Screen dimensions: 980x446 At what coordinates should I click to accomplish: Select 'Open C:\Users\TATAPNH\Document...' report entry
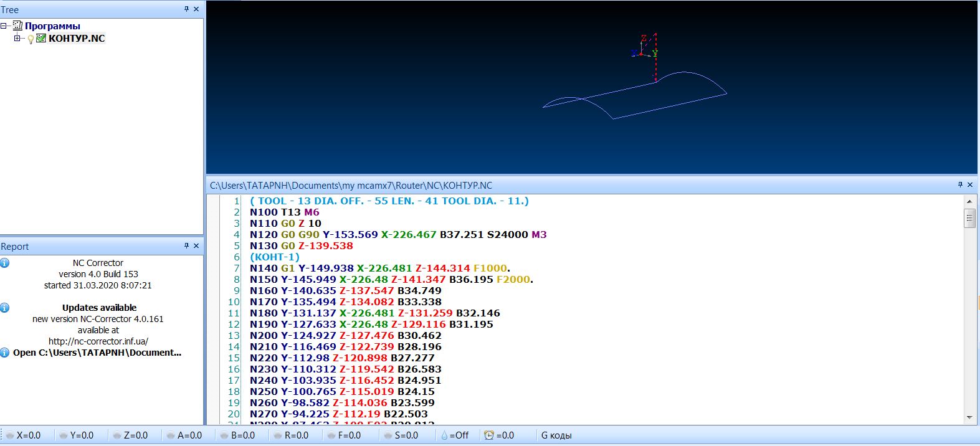point(97,353)
